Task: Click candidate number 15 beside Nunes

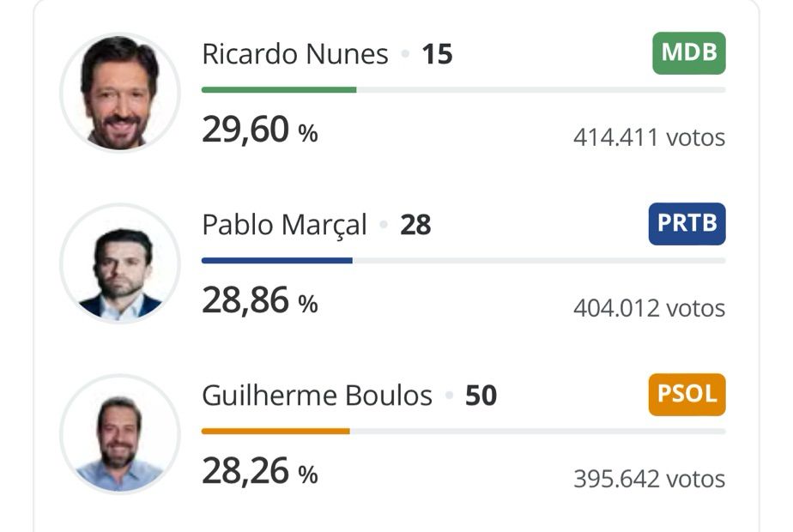Action: [438, 54]
